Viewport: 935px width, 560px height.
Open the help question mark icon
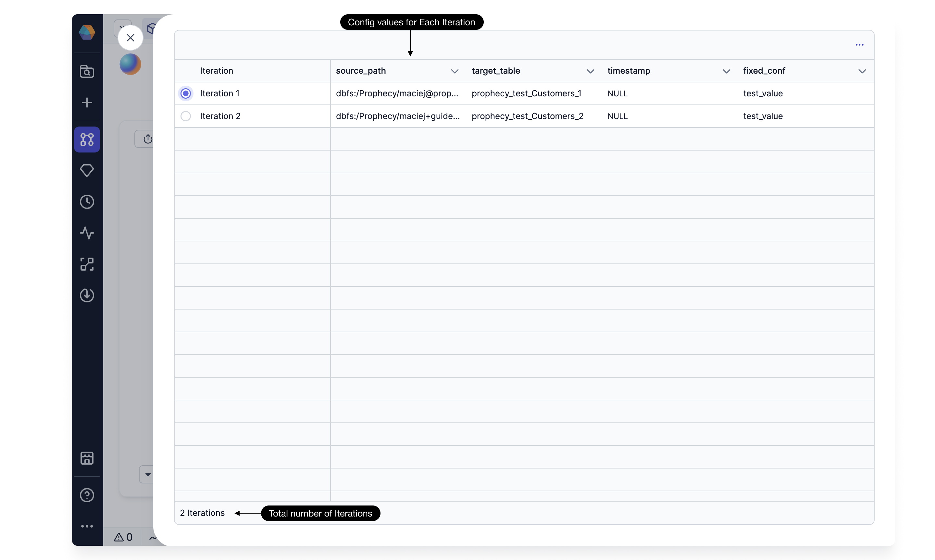click(x=87, y=495)
